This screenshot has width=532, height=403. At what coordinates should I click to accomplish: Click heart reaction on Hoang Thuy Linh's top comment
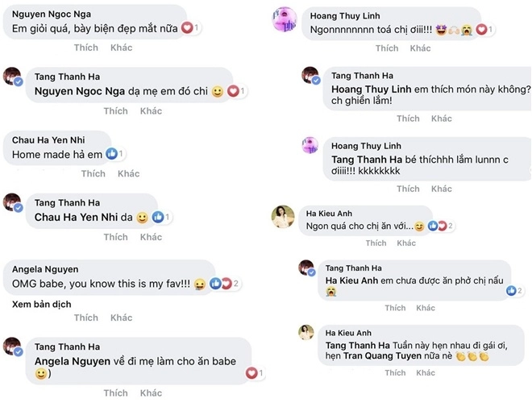coord(480,29)
